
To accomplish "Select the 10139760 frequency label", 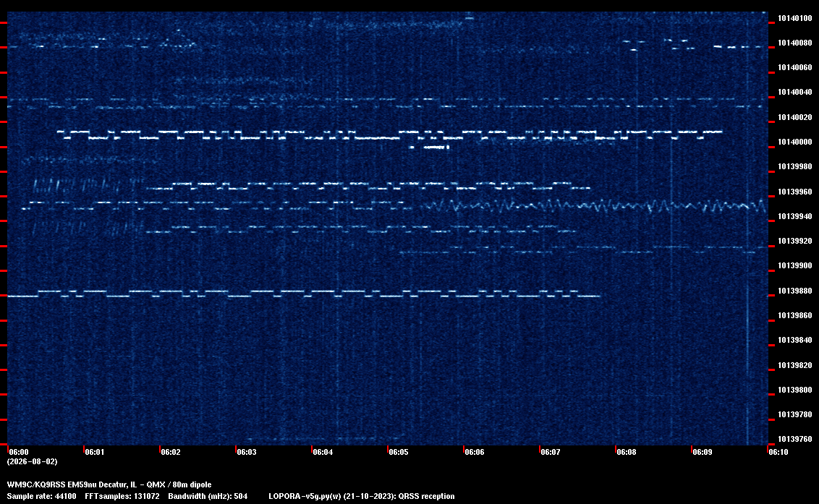I will (795, 439).
